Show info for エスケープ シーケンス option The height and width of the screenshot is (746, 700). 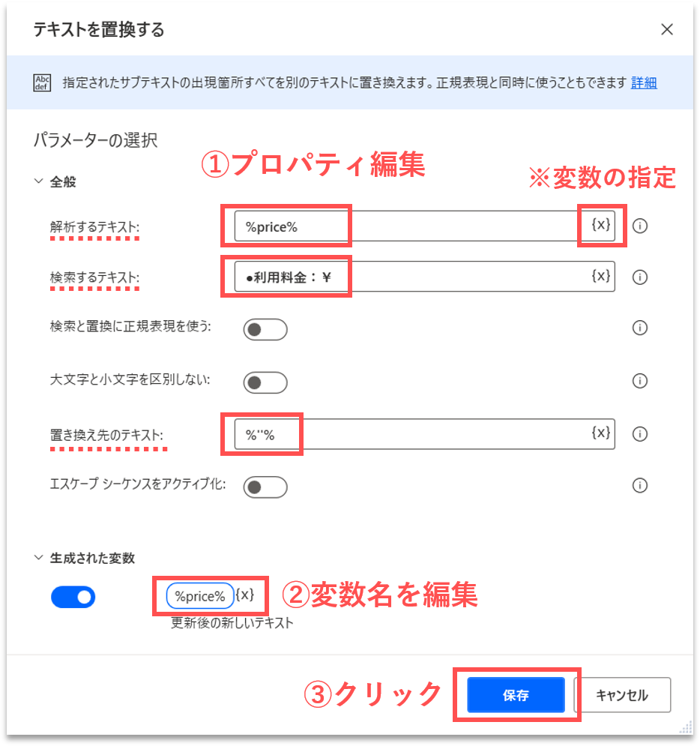[639, 485]
